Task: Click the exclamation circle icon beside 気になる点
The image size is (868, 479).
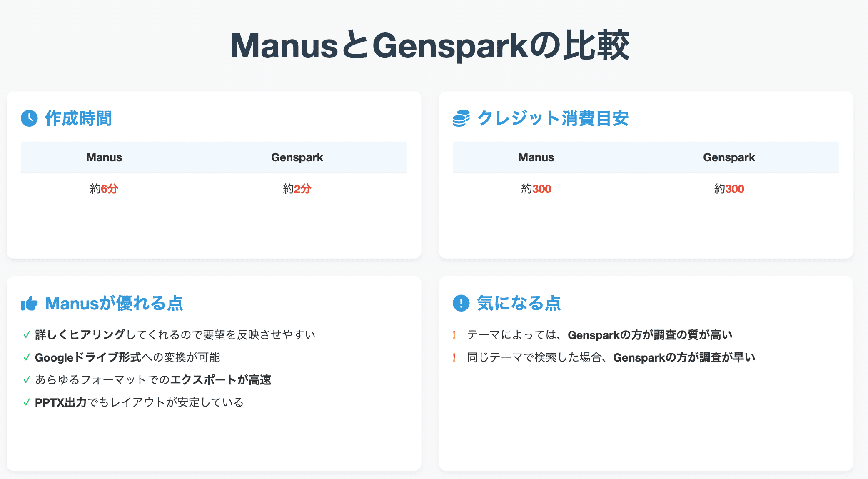Action: pyautogui.click(x=461, y=303)
